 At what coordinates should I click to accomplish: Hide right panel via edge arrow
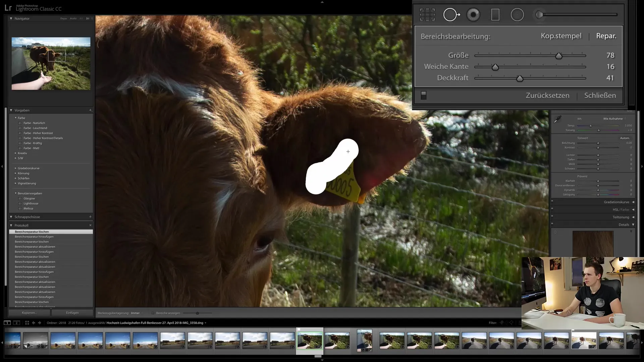click(x=642, y=166)
